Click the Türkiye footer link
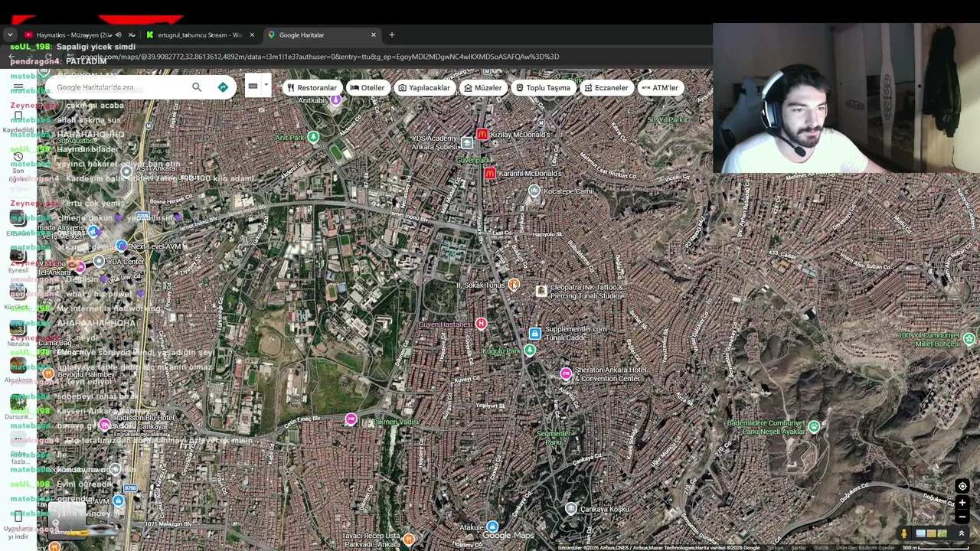 (x=776, y=548)
